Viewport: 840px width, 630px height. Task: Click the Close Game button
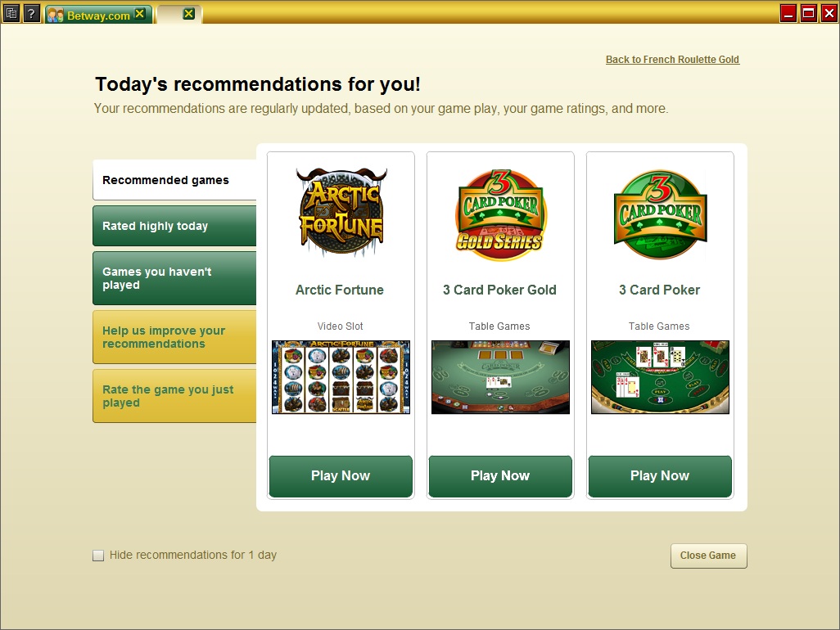(x=708, y=556)
